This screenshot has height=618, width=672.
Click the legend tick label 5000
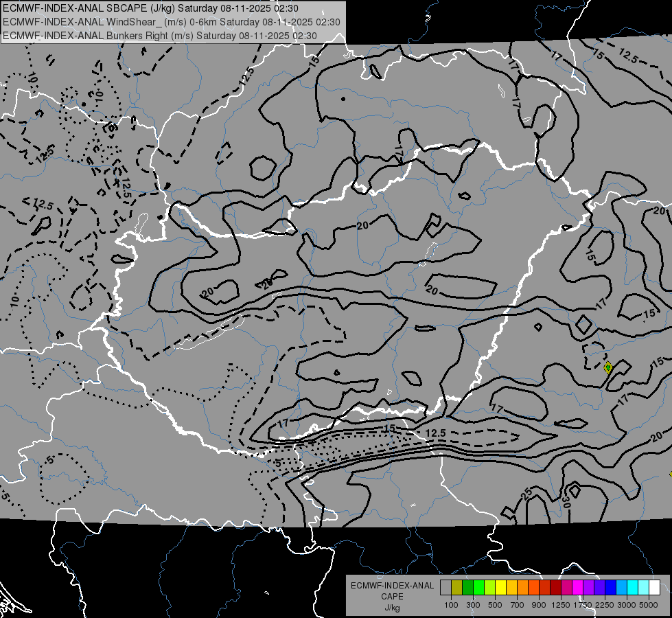pos(649,605)
